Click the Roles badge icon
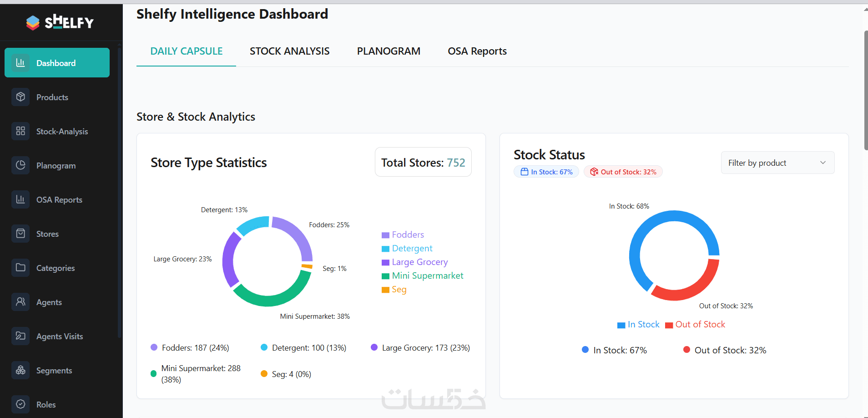 click(x=20, y=404)
